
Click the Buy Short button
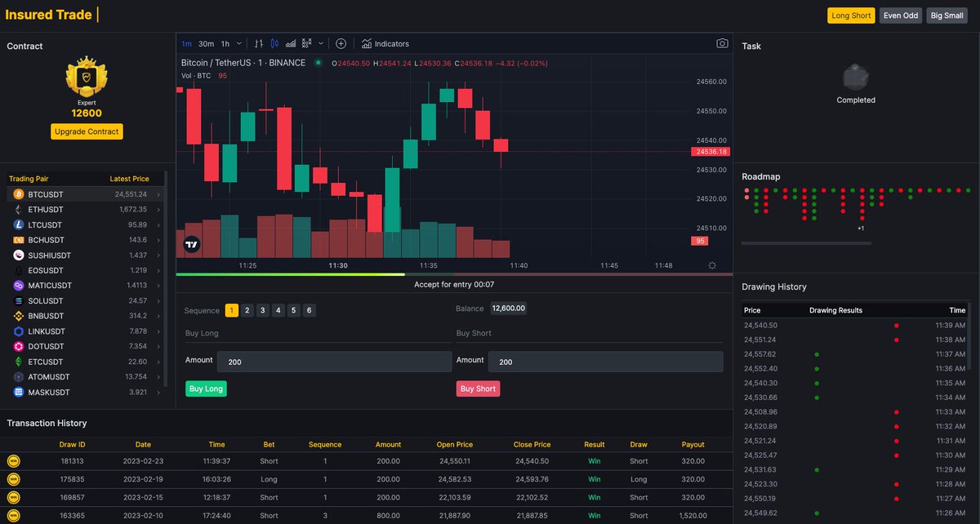click(478, 389)
